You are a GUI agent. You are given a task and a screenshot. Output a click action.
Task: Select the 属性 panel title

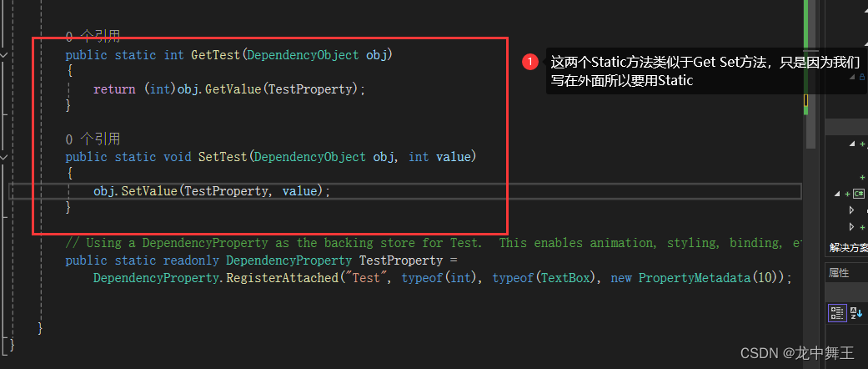(x=839, y=272)
